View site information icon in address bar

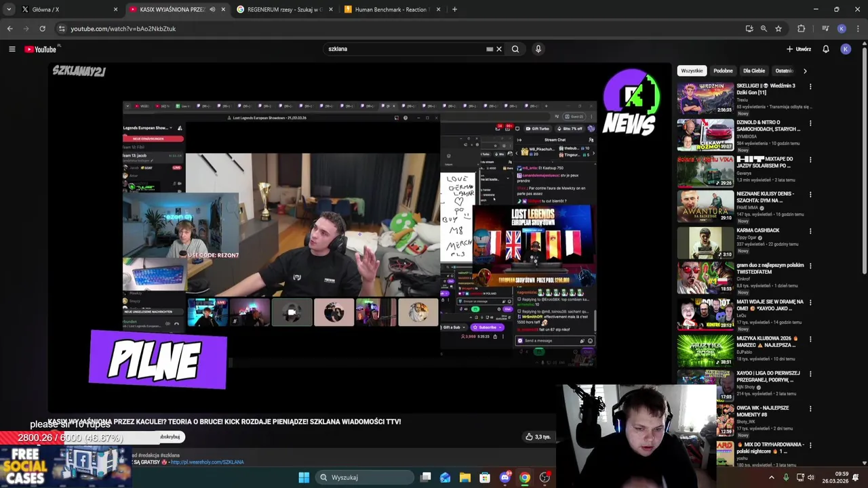coord(62,28)
